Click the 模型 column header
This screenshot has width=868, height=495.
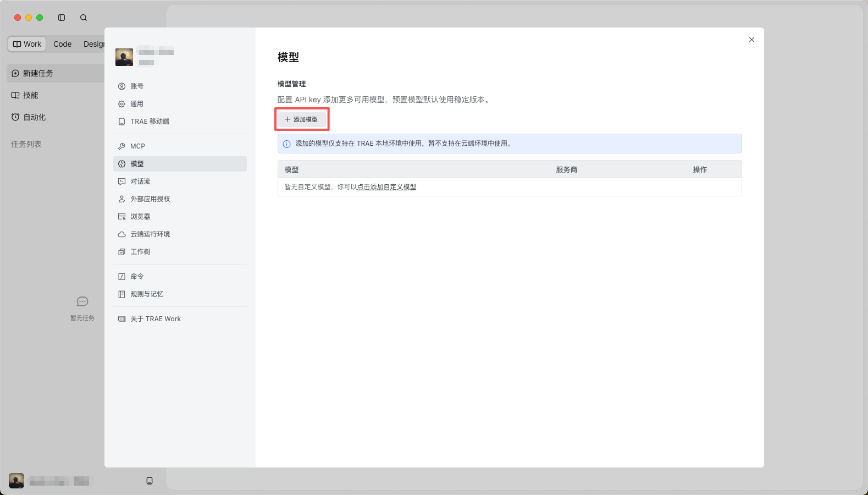pos(291,169)
